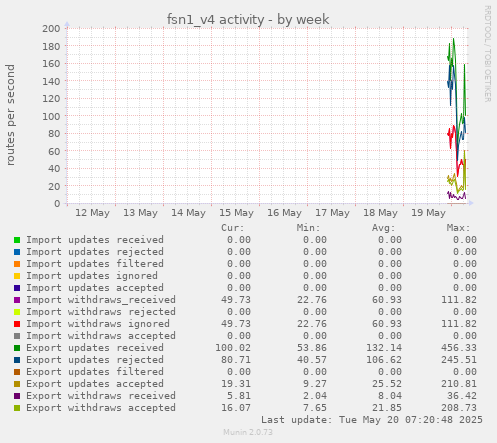The height and width of the screenshot is (443, 497).
Task: Click the brown Export updates filtered swatch
Action: tap(17, 372)
